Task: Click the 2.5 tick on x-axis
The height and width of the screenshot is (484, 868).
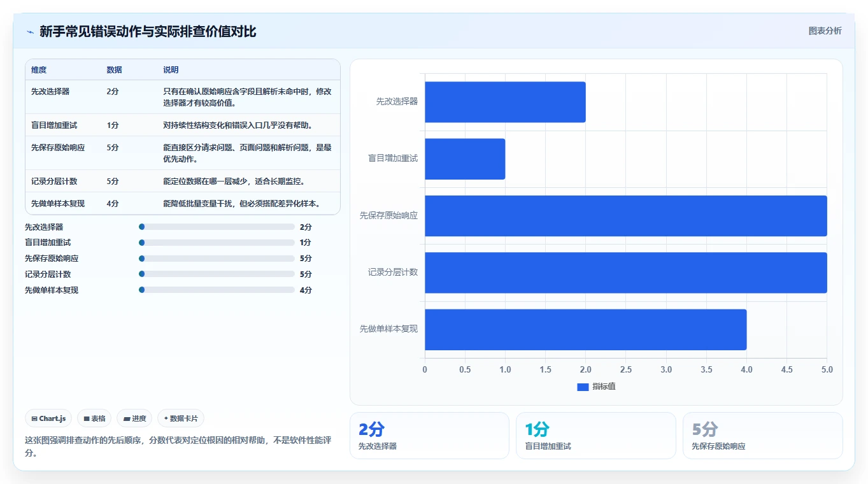Action: click(626, 370)
